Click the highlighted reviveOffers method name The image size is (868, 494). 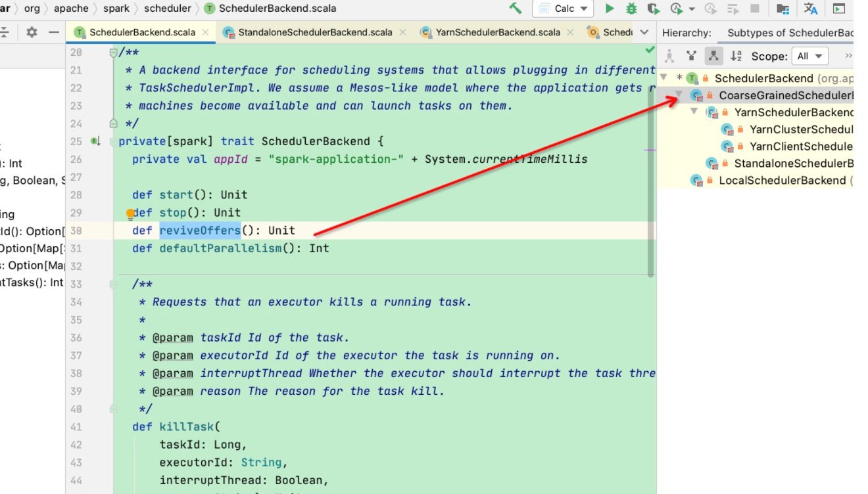coord(200,231)
